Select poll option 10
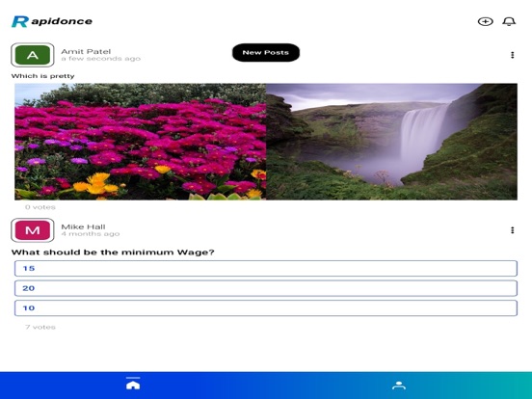 point(266,308)
